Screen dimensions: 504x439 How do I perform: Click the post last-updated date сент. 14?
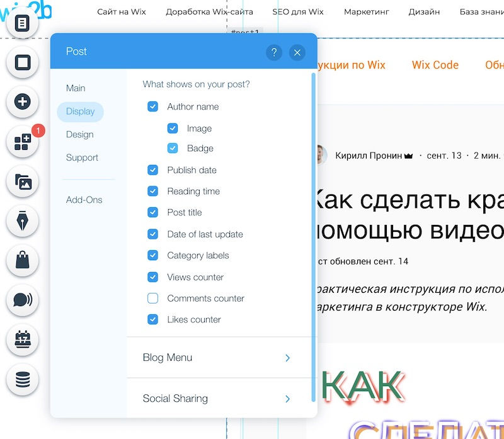391,261
